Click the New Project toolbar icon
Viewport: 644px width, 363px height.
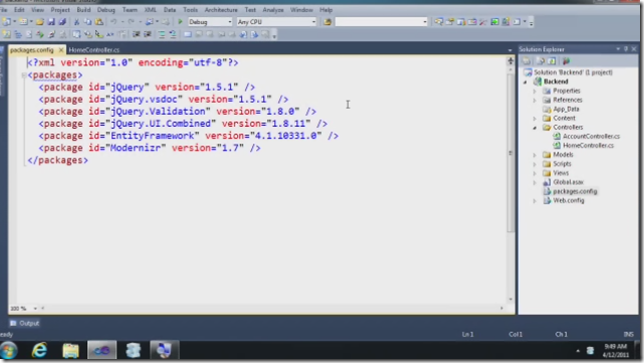[x=7, y=22]
